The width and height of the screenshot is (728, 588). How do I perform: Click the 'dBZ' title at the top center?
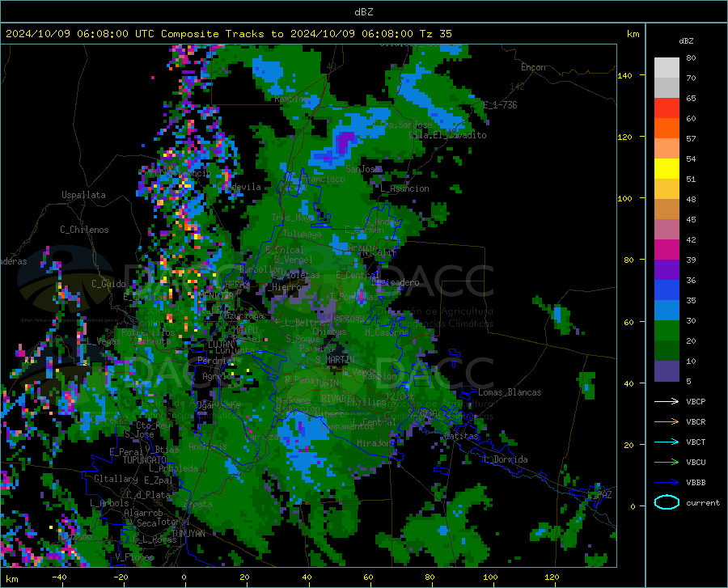point(363,12)
